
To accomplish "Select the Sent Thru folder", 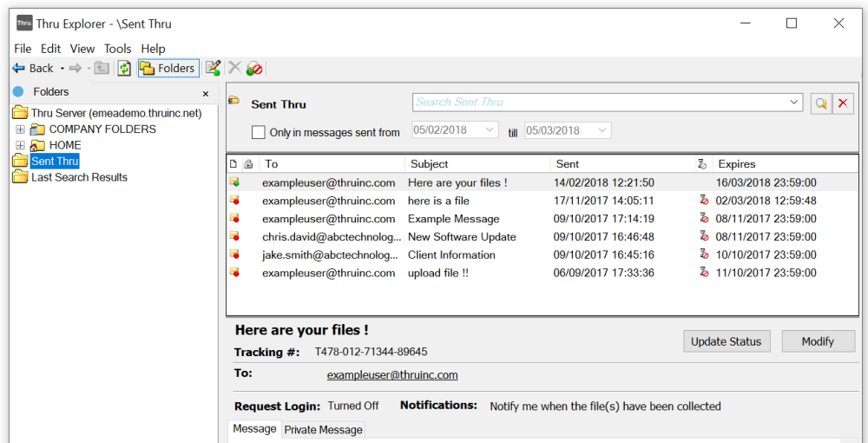I will click(x=55, y=162).
